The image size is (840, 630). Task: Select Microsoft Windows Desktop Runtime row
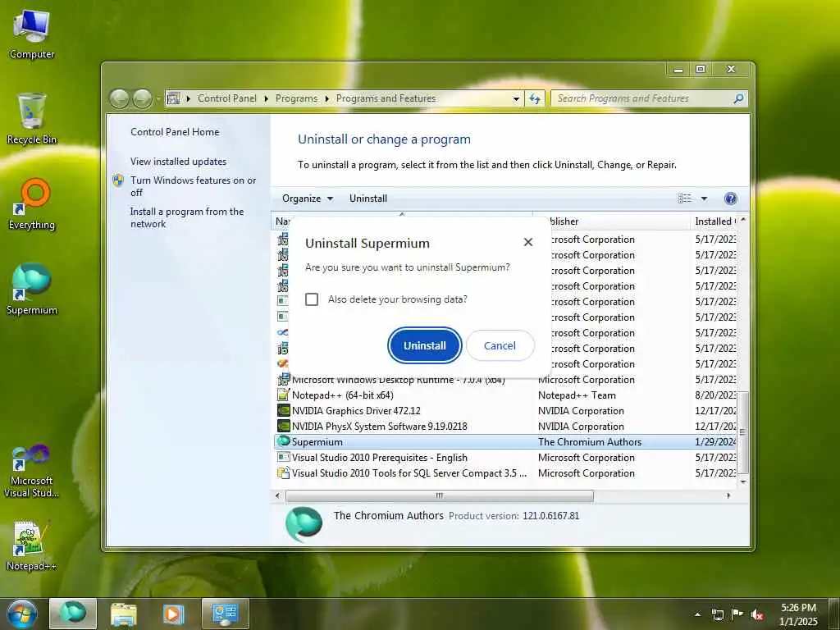(x=506, y=380)
